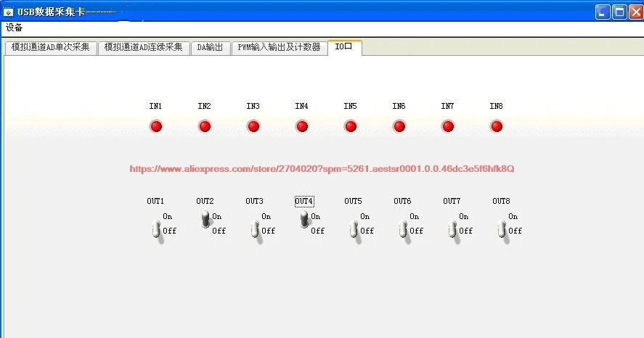Click the IN1 label
644x338 pixels.
(155, 106)
